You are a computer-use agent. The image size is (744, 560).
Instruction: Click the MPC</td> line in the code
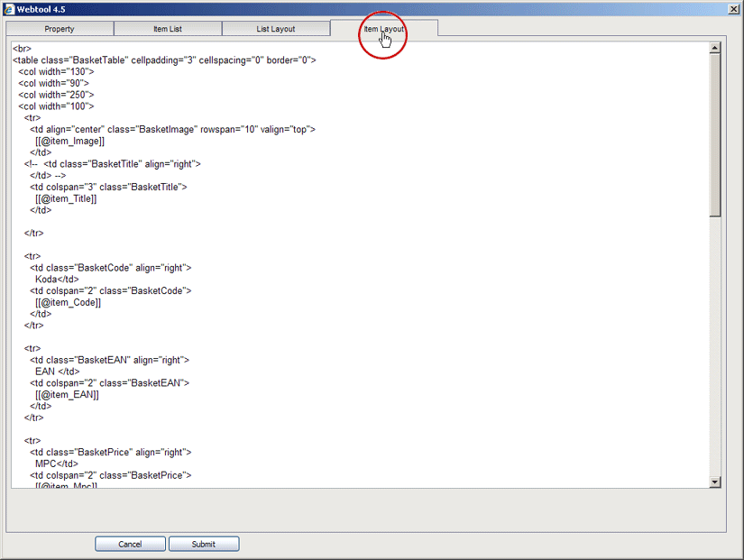click(54, 464)
